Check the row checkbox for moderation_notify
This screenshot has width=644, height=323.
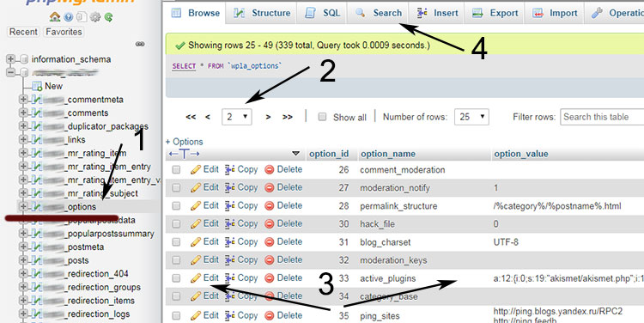[176, 188]
